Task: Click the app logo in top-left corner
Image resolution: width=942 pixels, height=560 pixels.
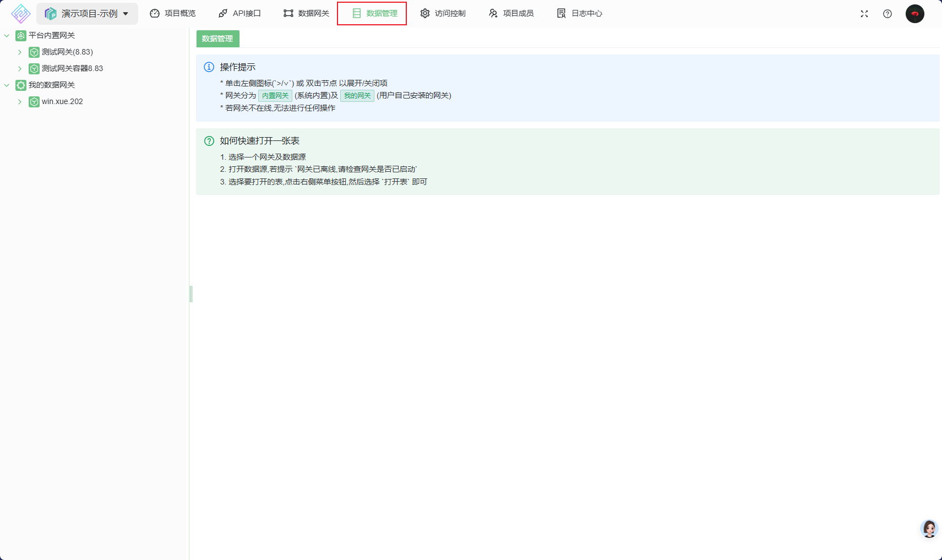Action: (20, 14)
